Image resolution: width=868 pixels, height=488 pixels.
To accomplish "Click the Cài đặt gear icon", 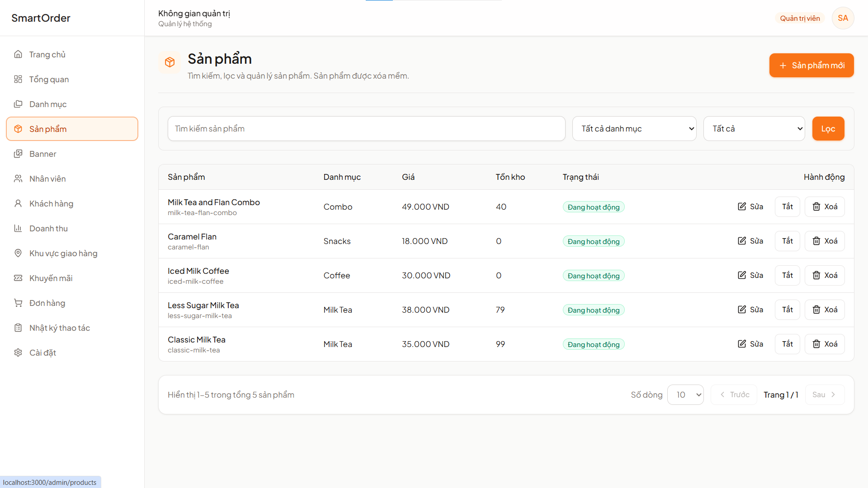I will pyautogui.click(x=18, y=352).
